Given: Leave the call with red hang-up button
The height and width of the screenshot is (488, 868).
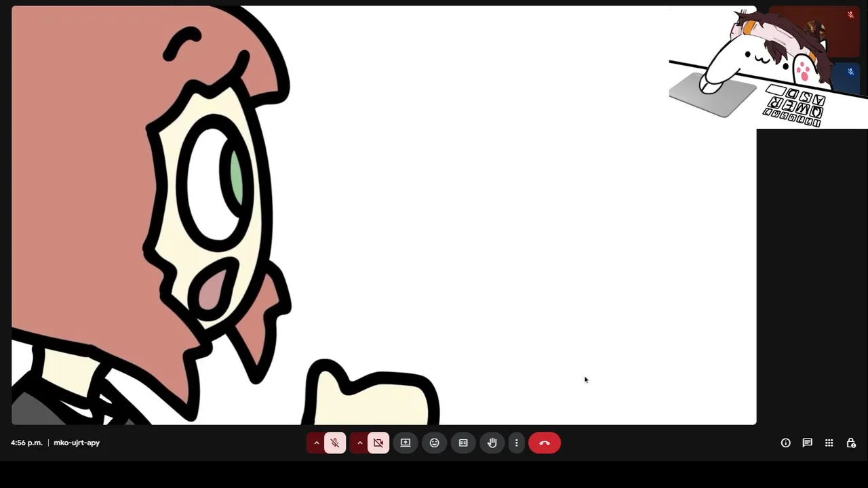Looking at the screenshot, I should tap(545, 443).
